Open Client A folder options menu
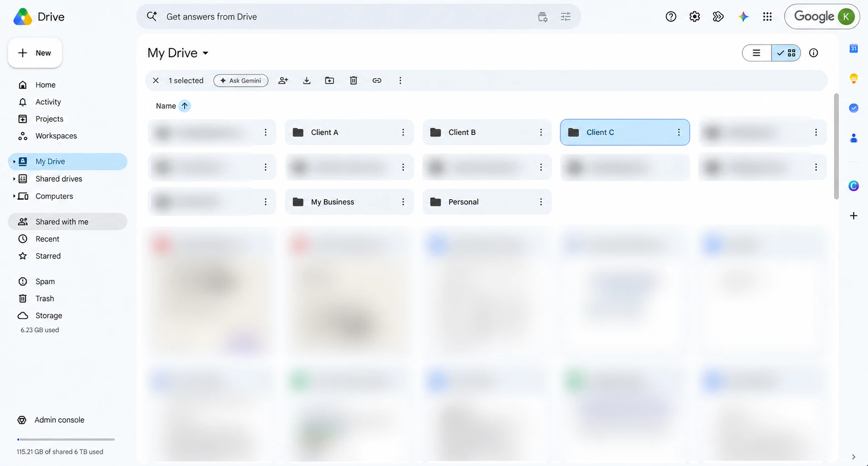868x466 pixels. 403,132
